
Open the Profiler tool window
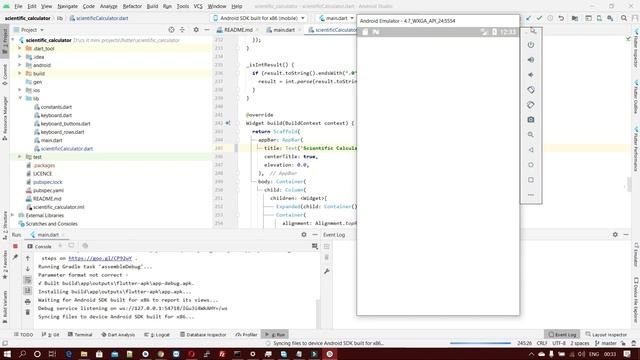246,334
